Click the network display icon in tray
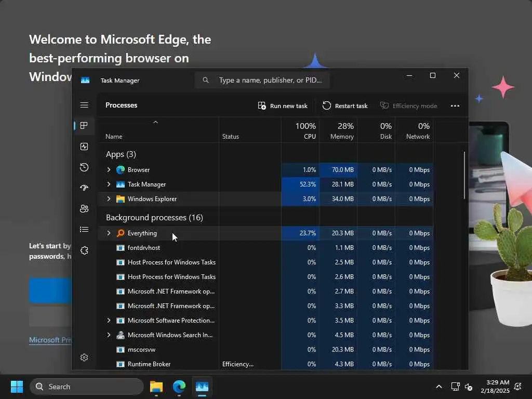Viewport: 532px width, 399px height. tap(455, 387)
